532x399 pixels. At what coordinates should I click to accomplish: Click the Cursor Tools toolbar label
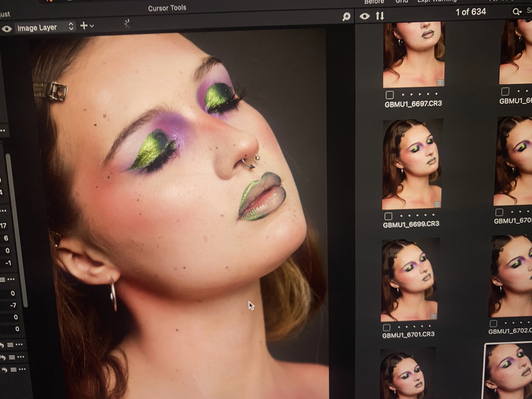pos(167,8)
